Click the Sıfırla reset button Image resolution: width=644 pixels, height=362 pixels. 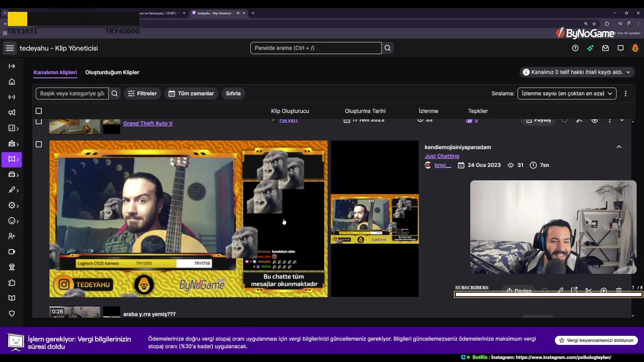[233, 94]
